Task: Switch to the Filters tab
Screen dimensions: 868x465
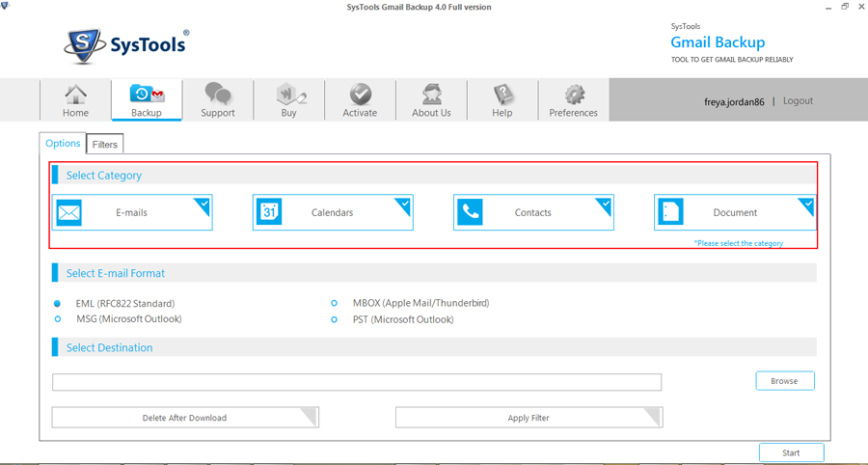Action: coord(104,144)
